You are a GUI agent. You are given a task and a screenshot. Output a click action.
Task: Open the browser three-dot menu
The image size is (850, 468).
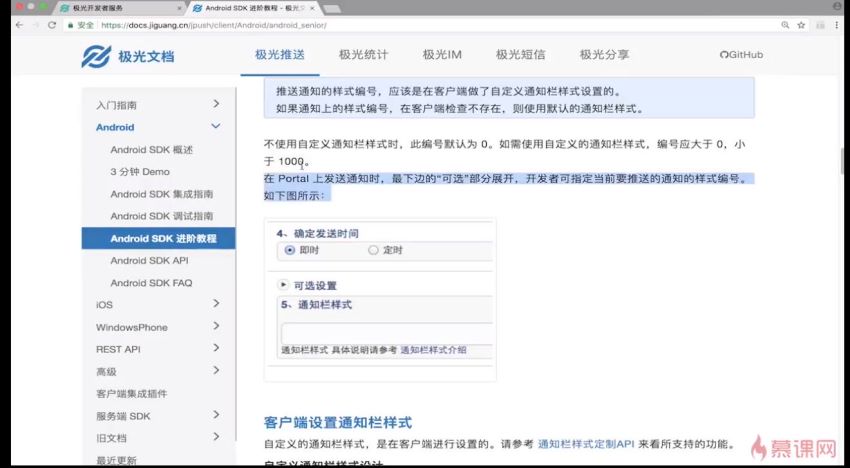837,24
